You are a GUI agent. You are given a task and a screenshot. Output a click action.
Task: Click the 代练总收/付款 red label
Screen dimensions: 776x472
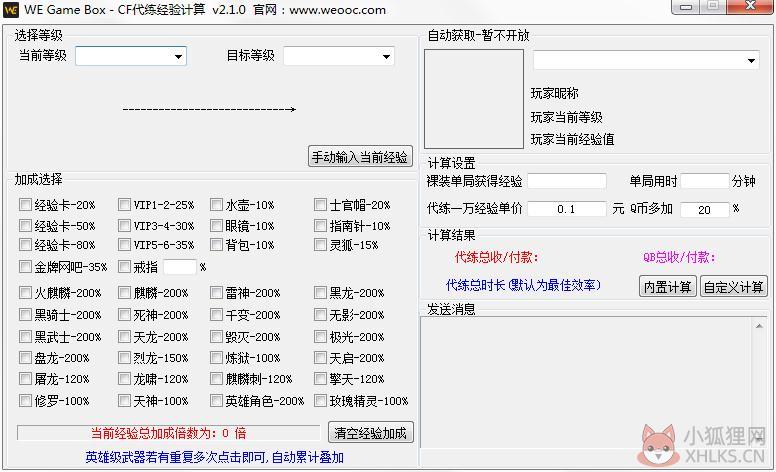496,257
